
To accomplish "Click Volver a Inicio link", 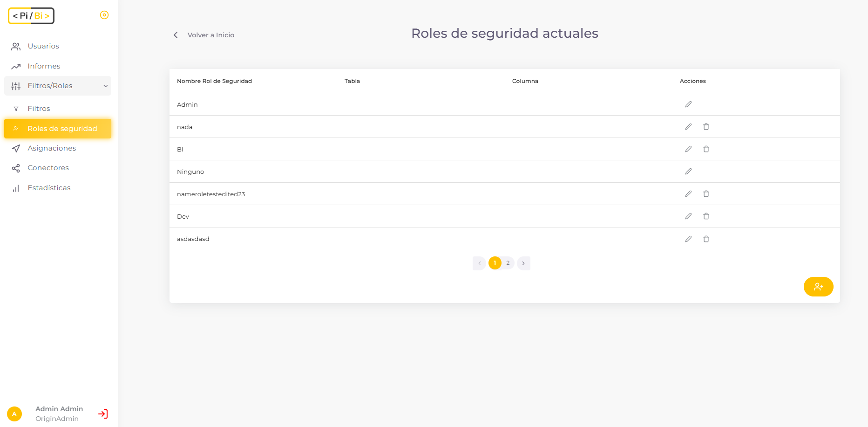I will (211, 35).
